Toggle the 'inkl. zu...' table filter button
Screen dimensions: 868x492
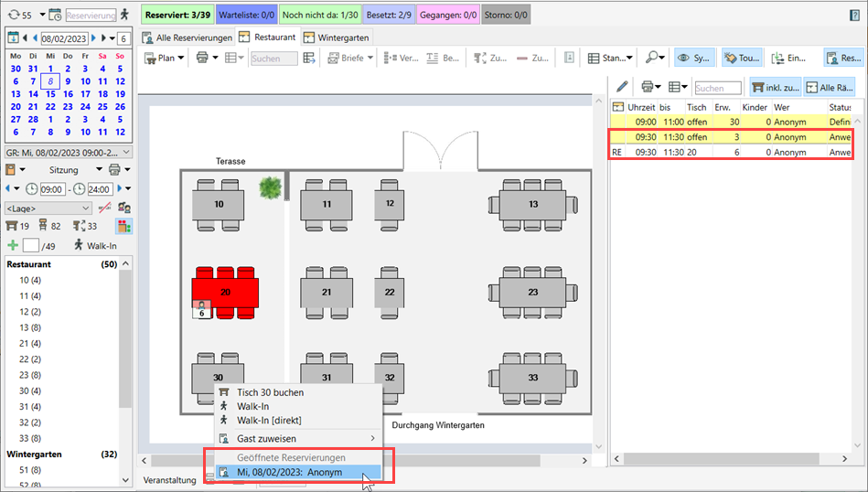pyautogui.click(x=775, y=88)
